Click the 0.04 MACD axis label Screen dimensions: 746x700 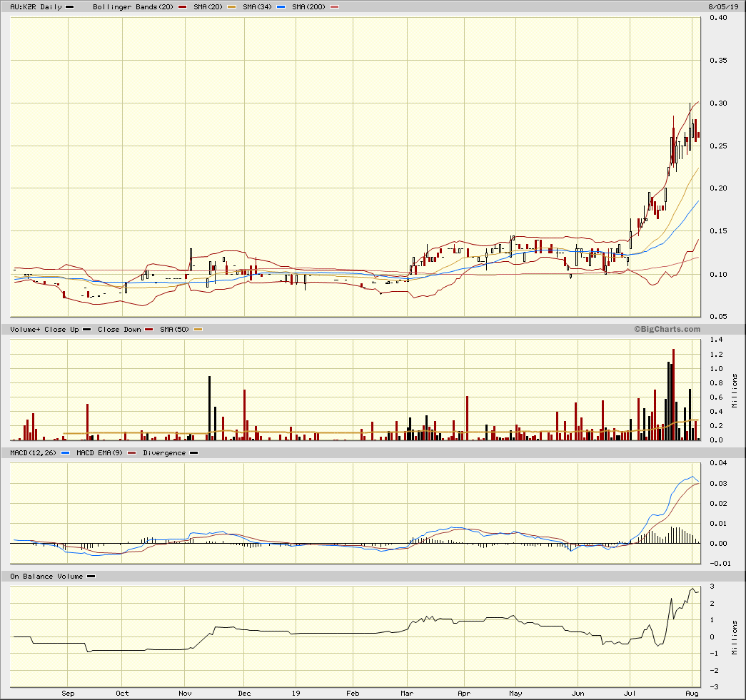click(718, 463)
